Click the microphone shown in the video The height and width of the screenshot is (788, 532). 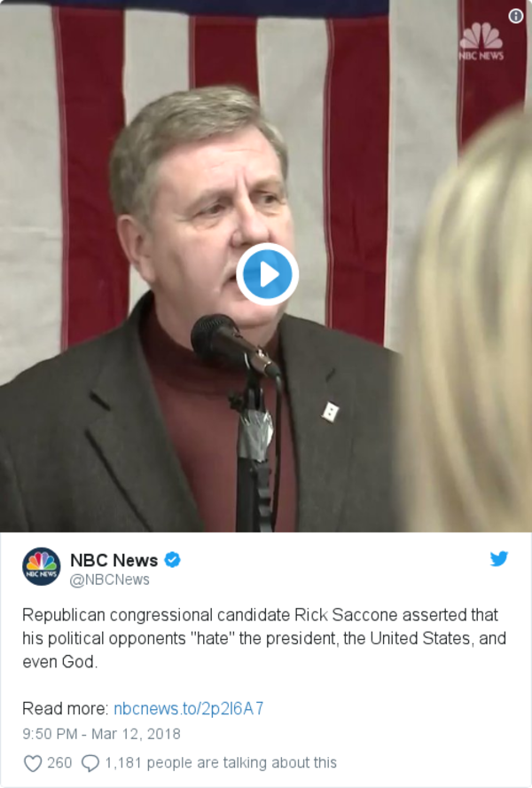pos(233,344)
